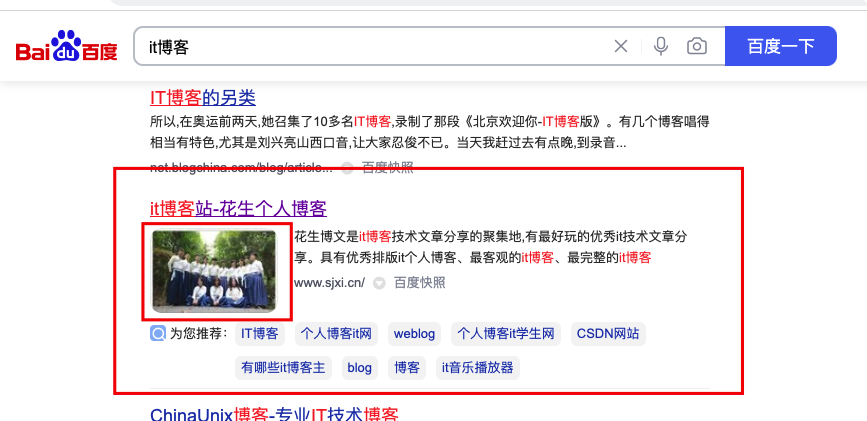Click the snippet text starting 花生博文是it博客技术文章
This screenshot has width=867, height=421.
[x=491, y=247]
